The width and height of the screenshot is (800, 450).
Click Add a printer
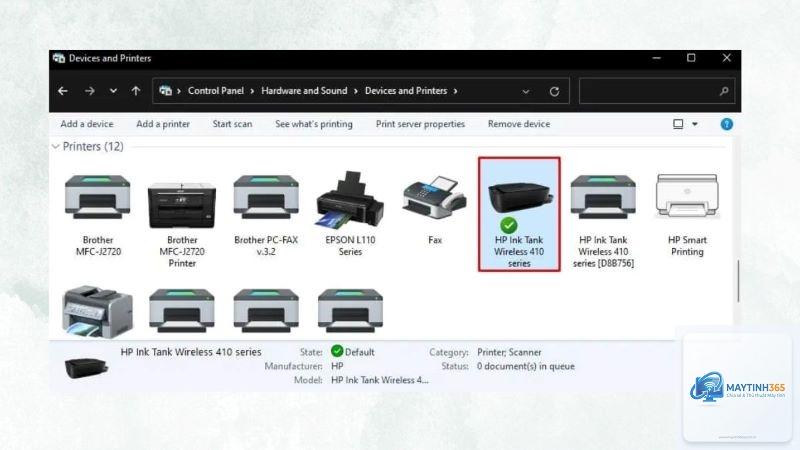point(163,124)
